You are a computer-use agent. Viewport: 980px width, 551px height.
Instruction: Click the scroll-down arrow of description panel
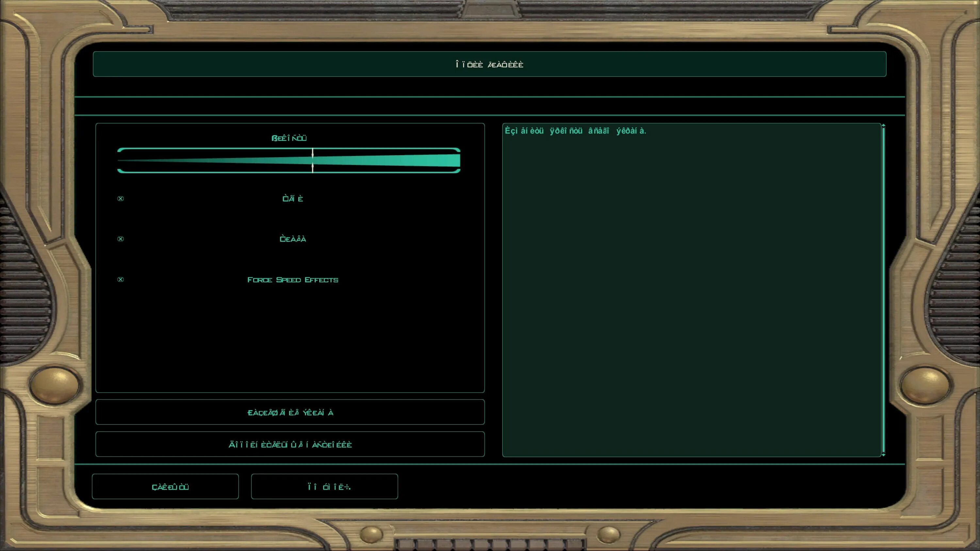click(x=883, y=454)
